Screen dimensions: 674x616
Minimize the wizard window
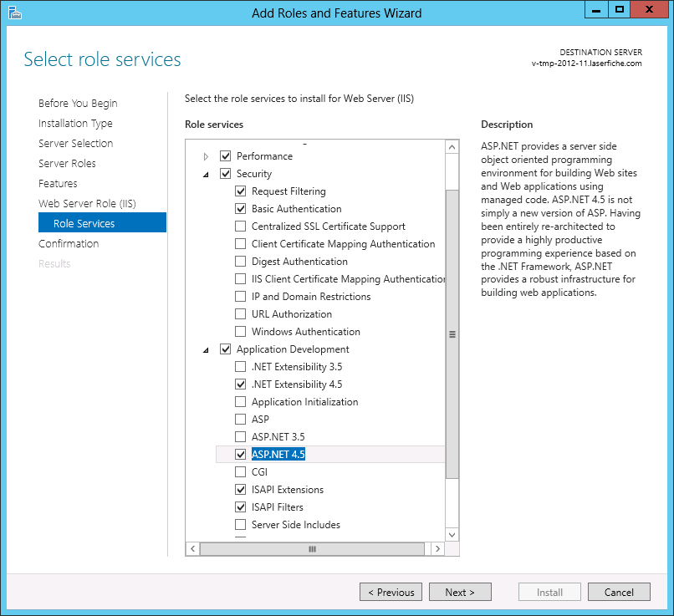pos(595,10)
